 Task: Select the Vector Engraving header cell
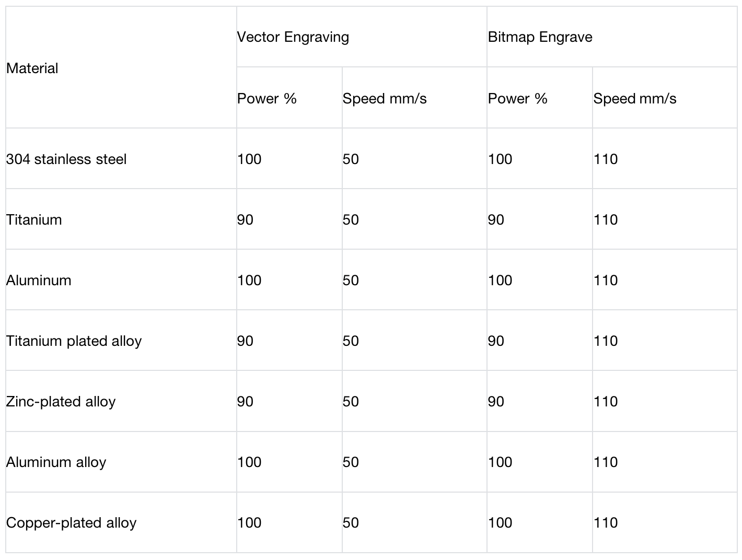[293, 37]
